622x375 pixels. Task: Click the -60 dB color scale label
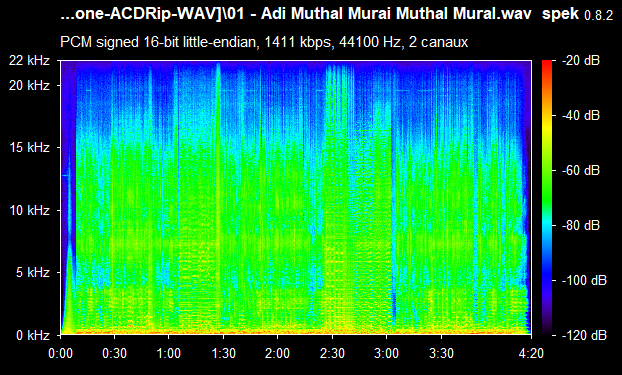coord(581,171)
